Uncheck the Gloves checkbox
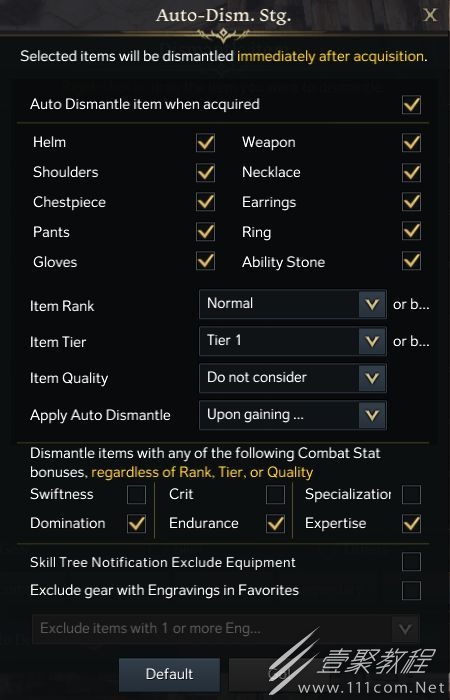 click(x=205, y=261)
